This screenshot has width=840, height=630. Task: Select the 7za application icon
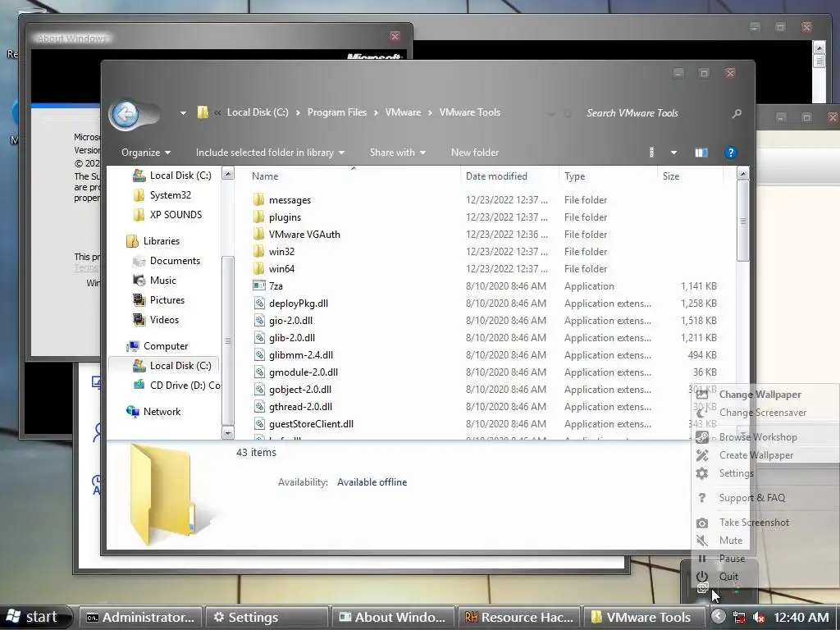[258, 285]
